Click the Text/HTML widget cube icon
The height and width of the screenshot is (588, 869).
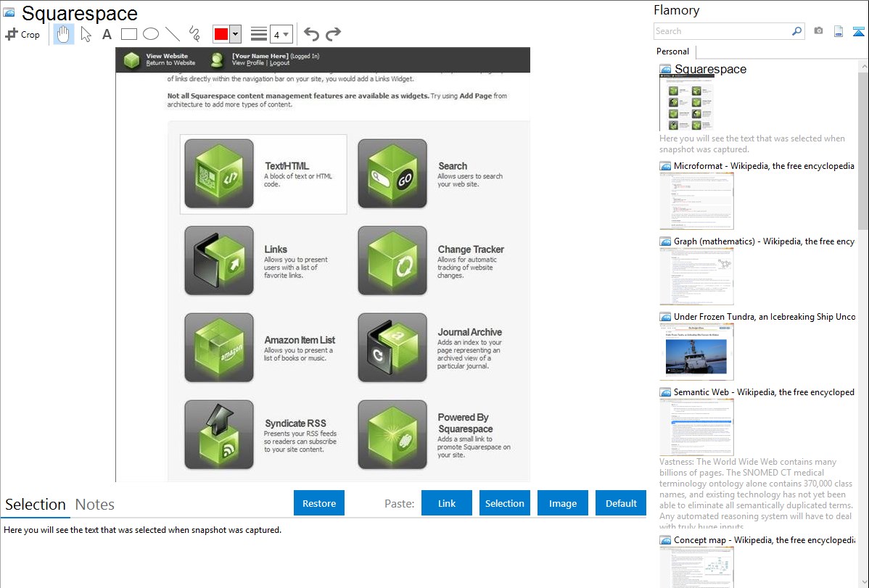[x=219, y=173]
